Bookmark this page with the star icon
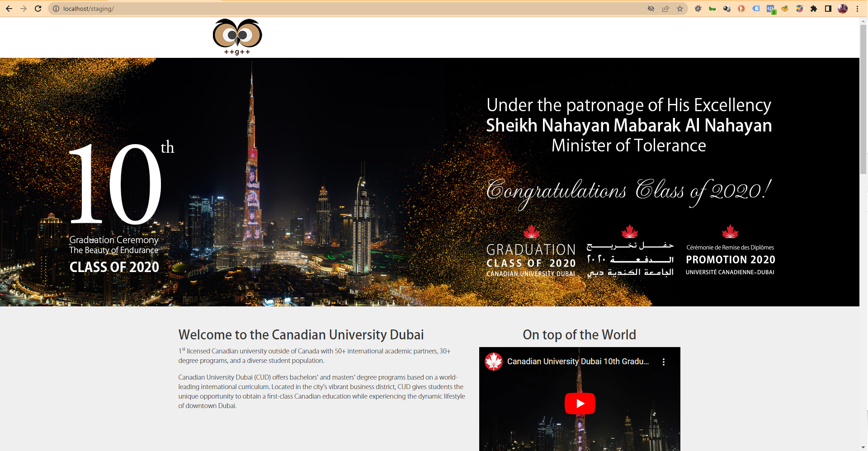 [680, 9]
